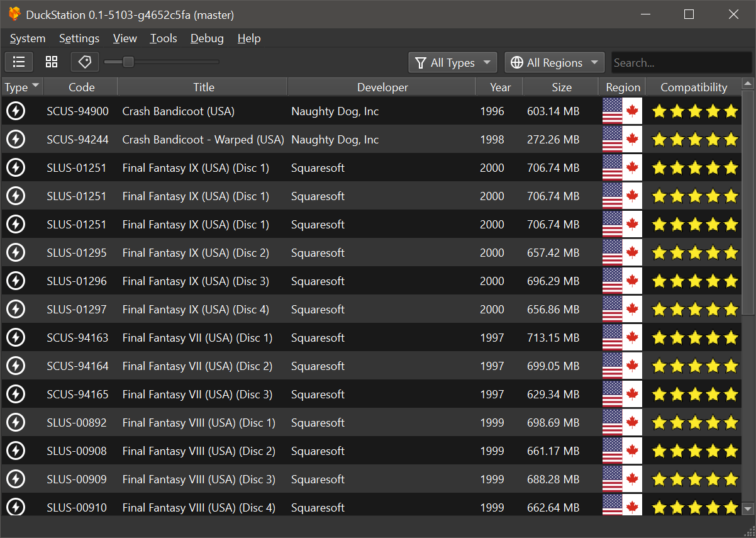Click in the Search games field
The height and width of the screenshot is (538, 756).
(x=681, y=62)
